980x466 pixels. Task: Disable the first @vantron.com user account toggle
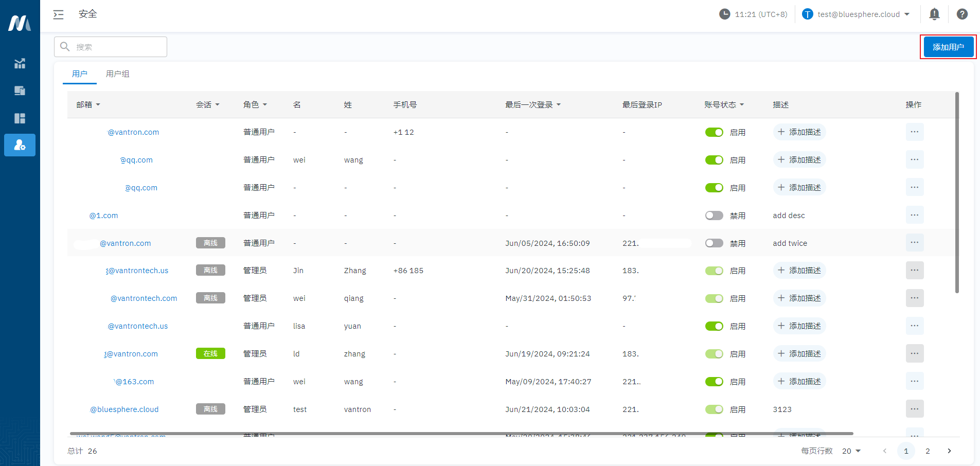click(714, 132)
